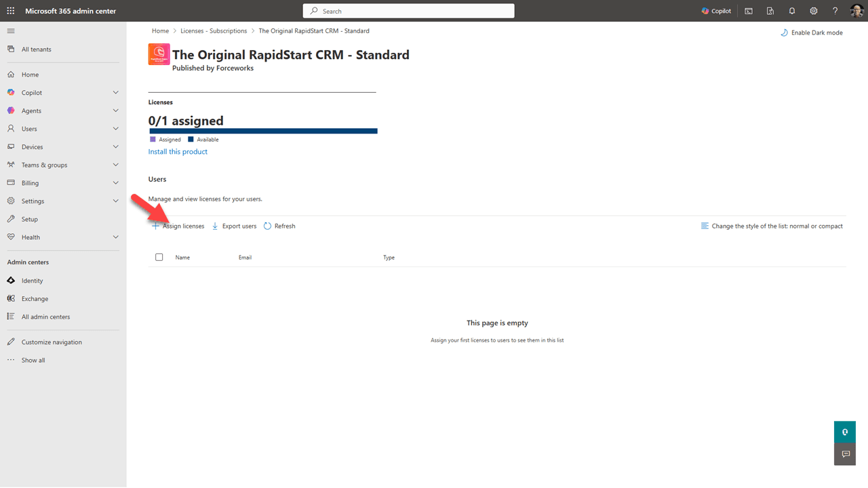The height and width of the screenshot is (488, 868).
Task: Enable Dark mode toggle
Action: coord(812,33)
